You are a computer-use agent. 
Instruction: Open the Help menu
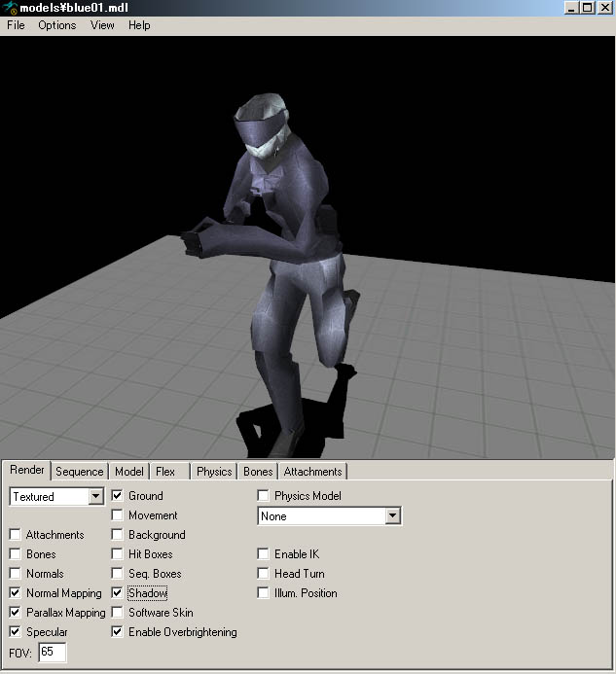point(139,25)
